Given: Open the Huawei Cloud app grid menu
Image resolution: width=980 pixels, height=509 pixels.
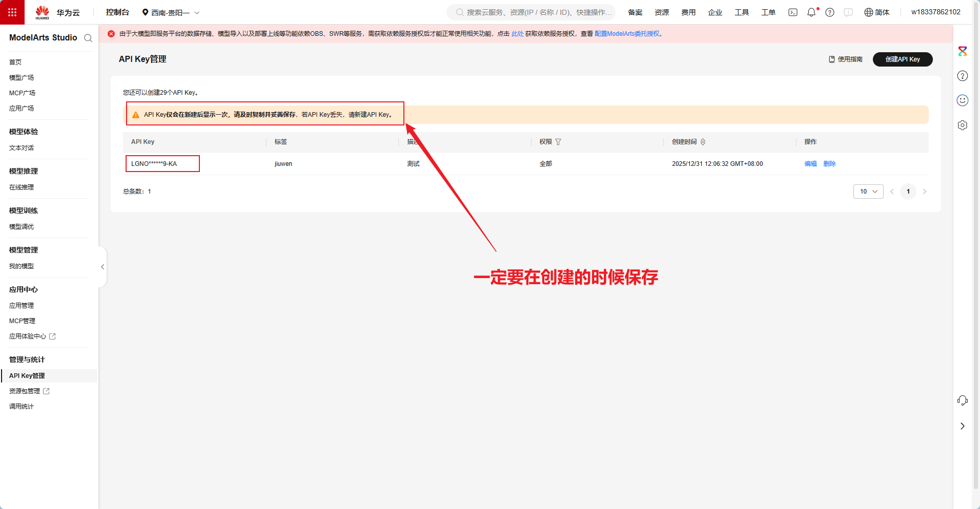Looking at the screenshot, I should tap(12, 12).
